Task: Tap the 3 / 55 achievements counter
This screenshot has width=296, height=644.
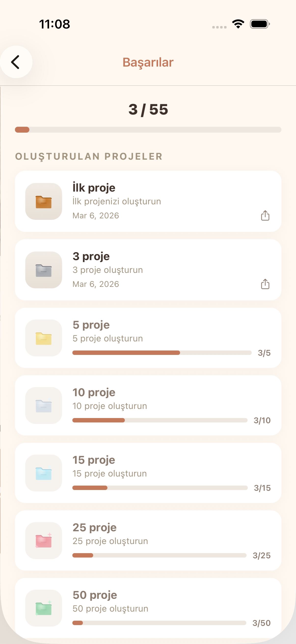Action: (x=148, y=110)
